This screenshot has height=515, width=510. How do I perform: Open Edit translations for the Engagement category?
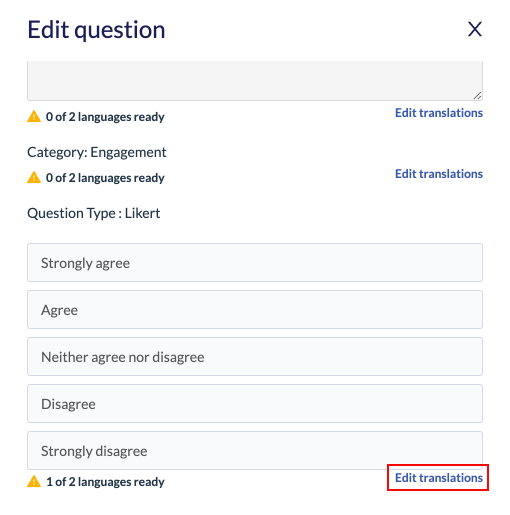pyautogui.click(x=439, y=174)
